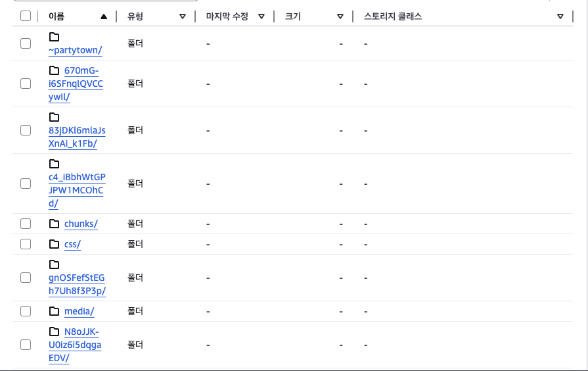Image resolution: width=588 pixels, height=371 pixels.
Task: Click the folder icon beside media/
Action: [54, 311]
